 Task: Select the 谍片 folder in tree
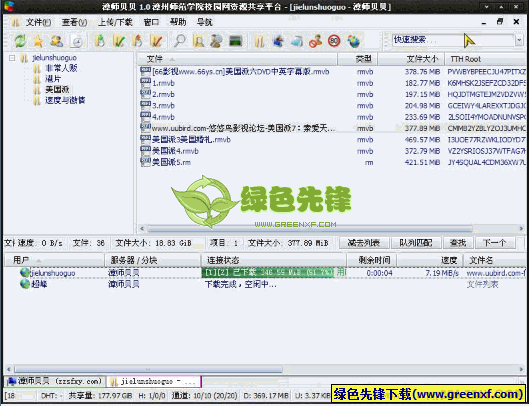pos(53,79)
